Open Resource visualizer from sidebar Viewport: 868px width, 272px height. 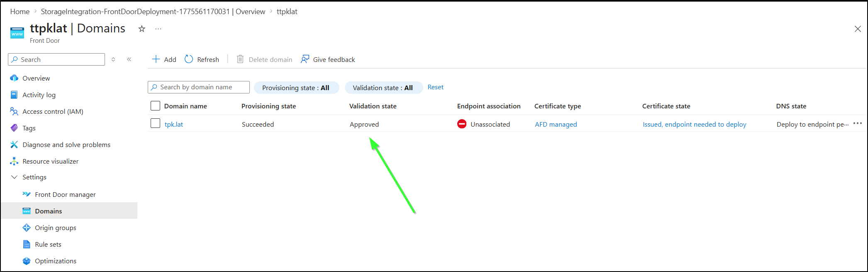coord(50,161)
